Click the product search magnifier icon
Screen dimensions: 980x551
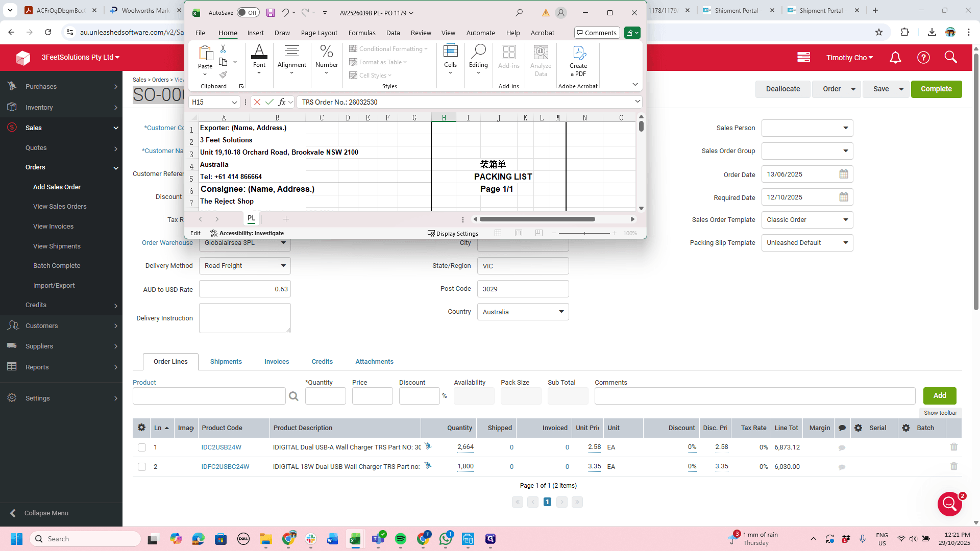point(293,396)
